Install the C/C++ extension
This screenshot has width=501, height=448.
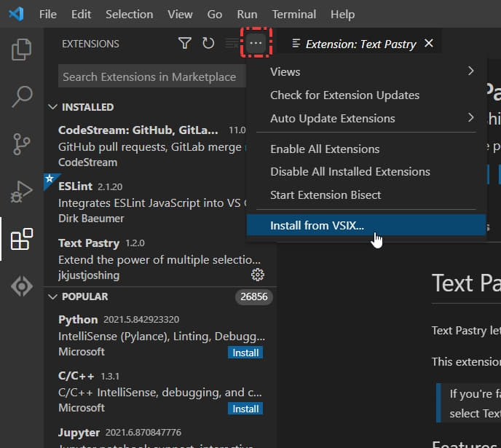[x=245, y=409]
